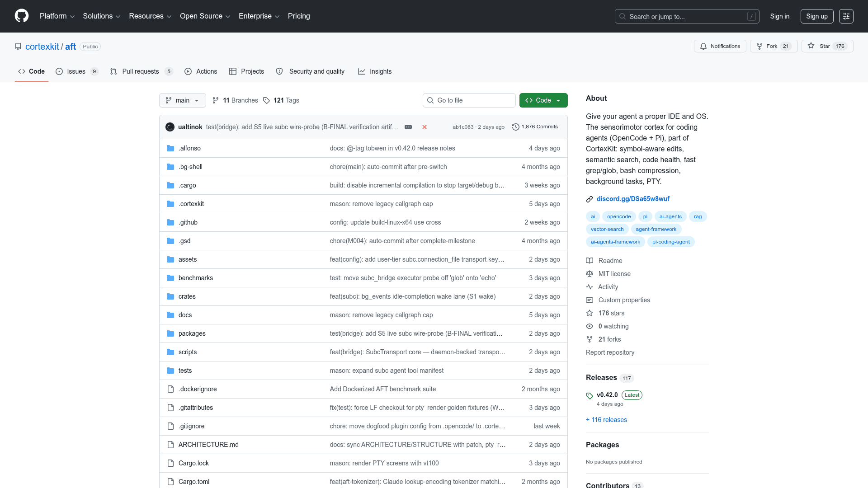Click the ARCHITECTURE.md file icon

[170, 445]
